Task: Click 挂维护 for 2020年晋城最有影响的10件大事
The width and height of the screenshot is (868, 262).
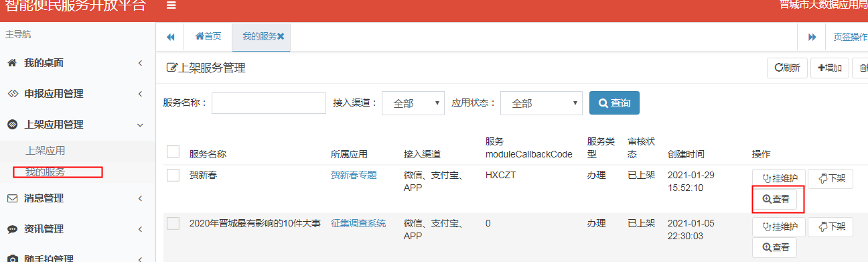Action: point(779,227)
